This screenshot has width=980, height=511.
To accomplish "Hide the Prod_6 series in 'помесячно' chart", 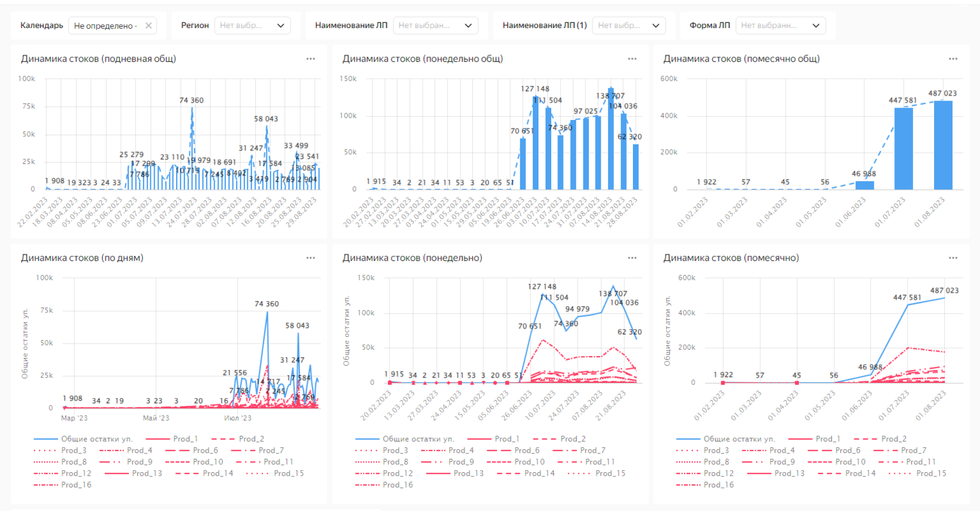I will [834, 450].
